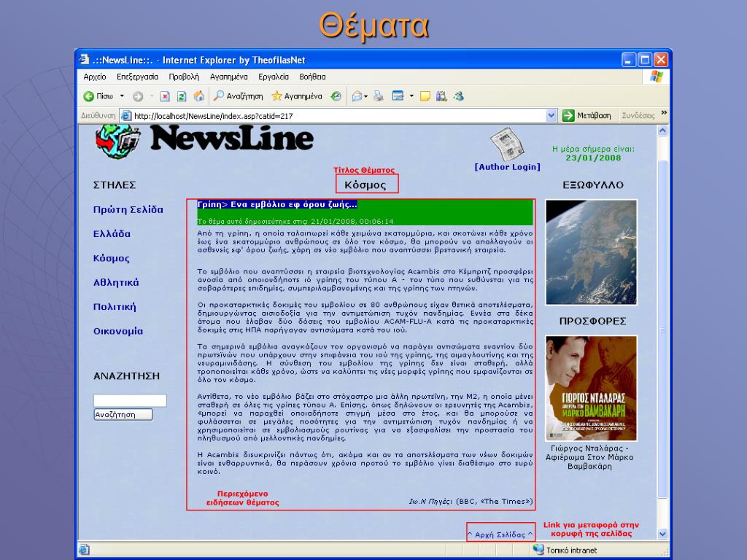This screenshot has height=560, width=747.
Task: Open the Κόσμος sidebar link
Action: click(x=112, y=258)
